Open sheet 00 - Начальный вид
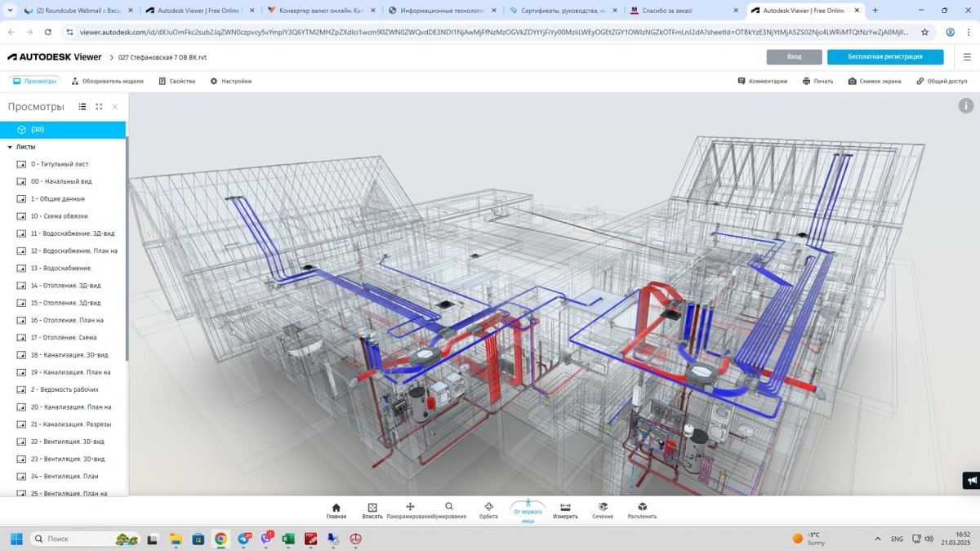980x551 pixels. (x=61, y=181)
